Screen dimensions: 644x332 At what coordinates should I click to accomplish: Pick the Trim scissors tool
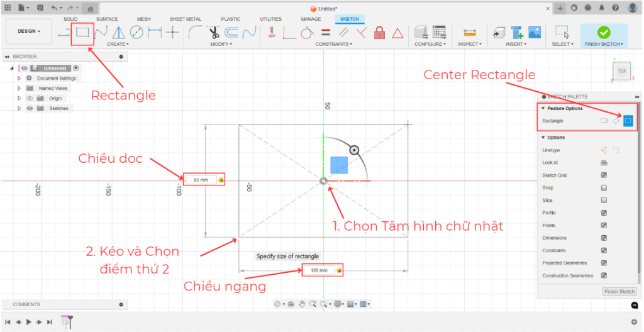pos(214,32)
